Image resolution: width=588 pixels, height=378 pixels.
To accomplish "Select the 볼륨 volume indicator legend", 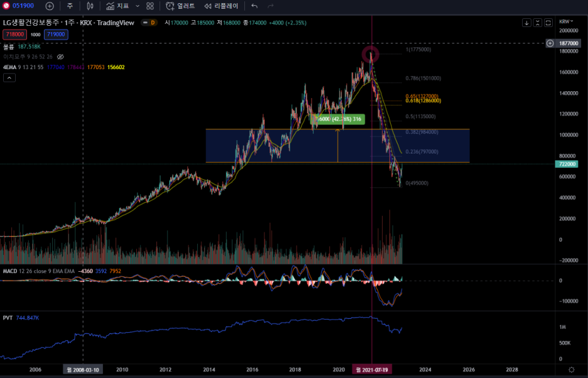I will pyautogui.click(x=8, y=47).
